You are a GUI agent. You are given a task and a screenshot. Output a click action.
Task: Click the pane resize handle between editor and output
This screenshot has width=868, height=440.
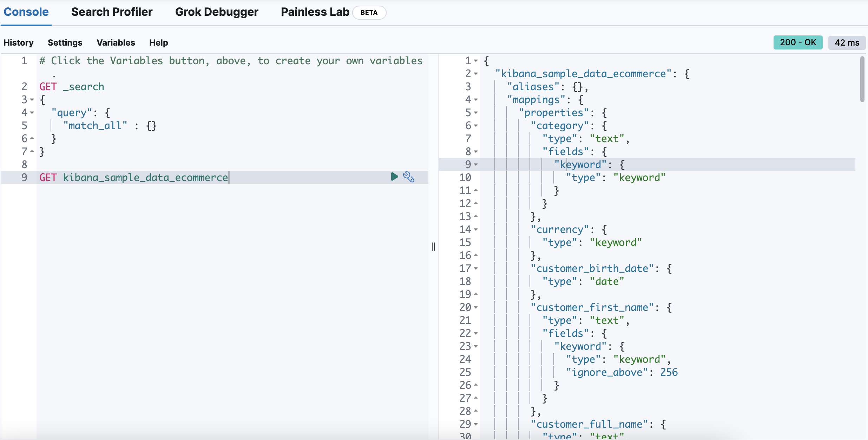(433, 247)
